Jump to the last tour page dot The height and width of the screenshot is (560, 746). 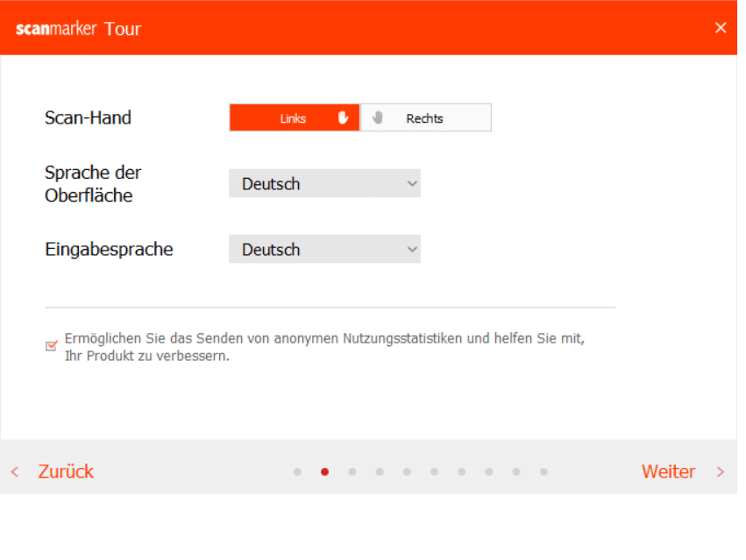click(x=544, y=471)
